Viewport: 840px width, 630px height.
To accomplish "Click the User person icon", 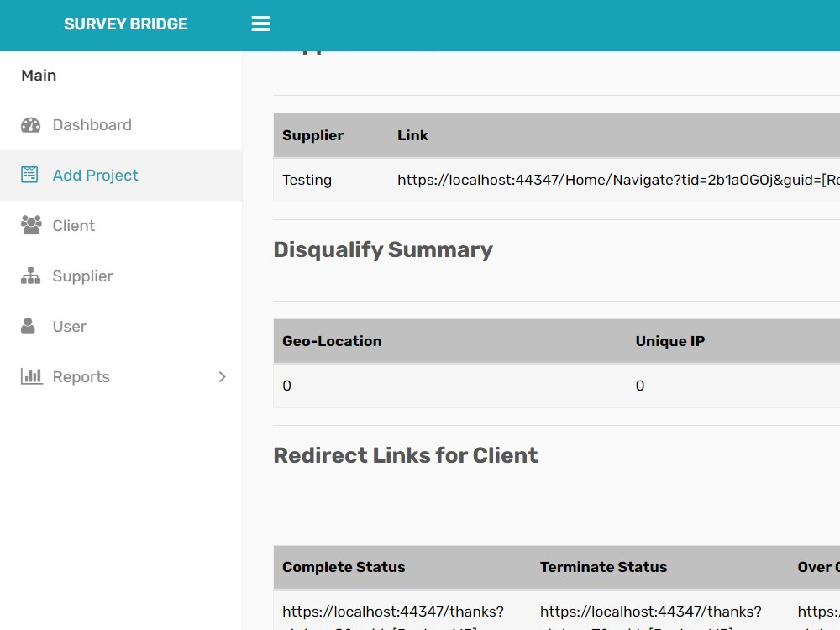I will click(28, 326).
